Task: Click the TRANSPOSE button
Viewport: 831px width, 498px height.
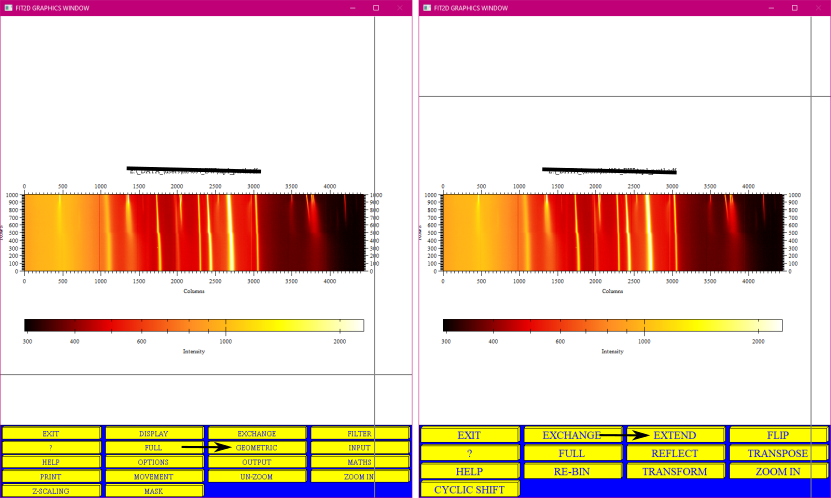Action: [778, 453]
